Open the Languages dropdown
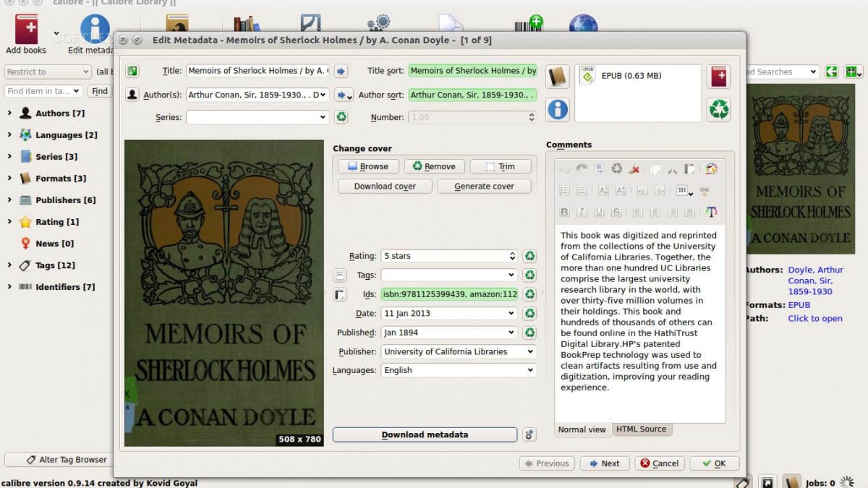 (530, 370)
